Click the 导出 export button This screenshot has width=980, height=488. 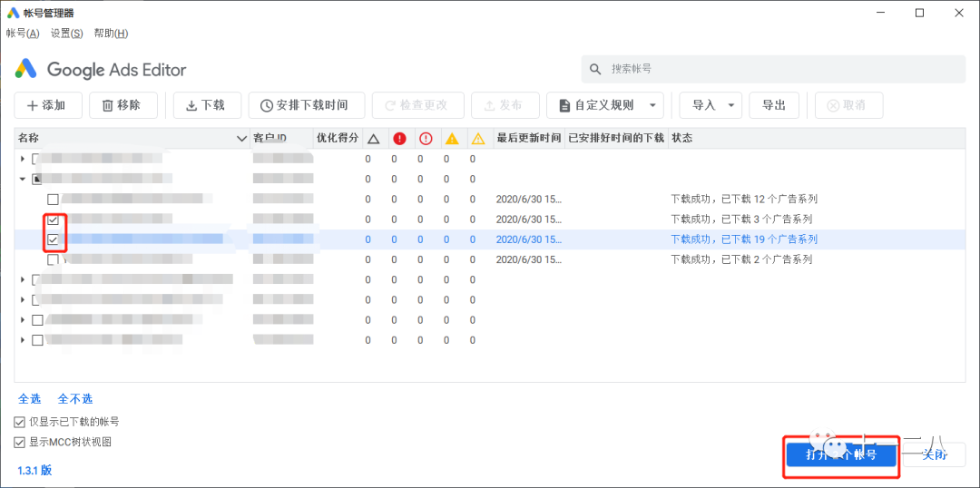pyautogui.click(x=774, y=105)
